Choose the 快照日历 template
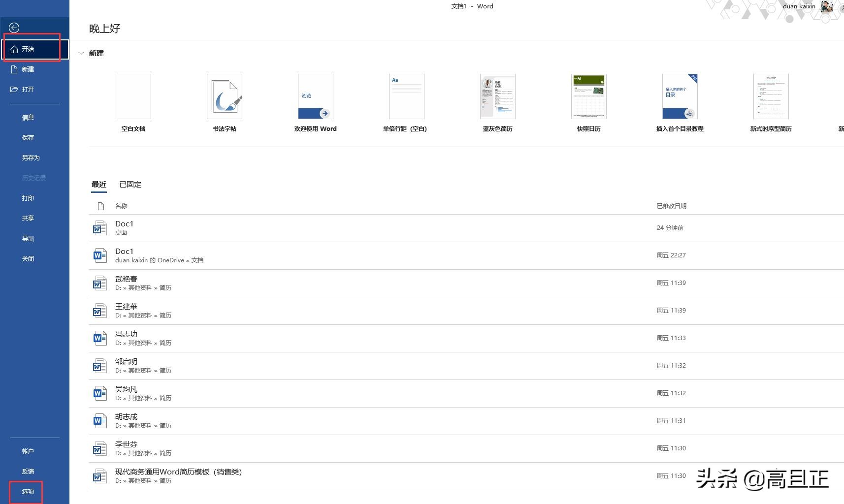The image size is (844, 504). 589,96
